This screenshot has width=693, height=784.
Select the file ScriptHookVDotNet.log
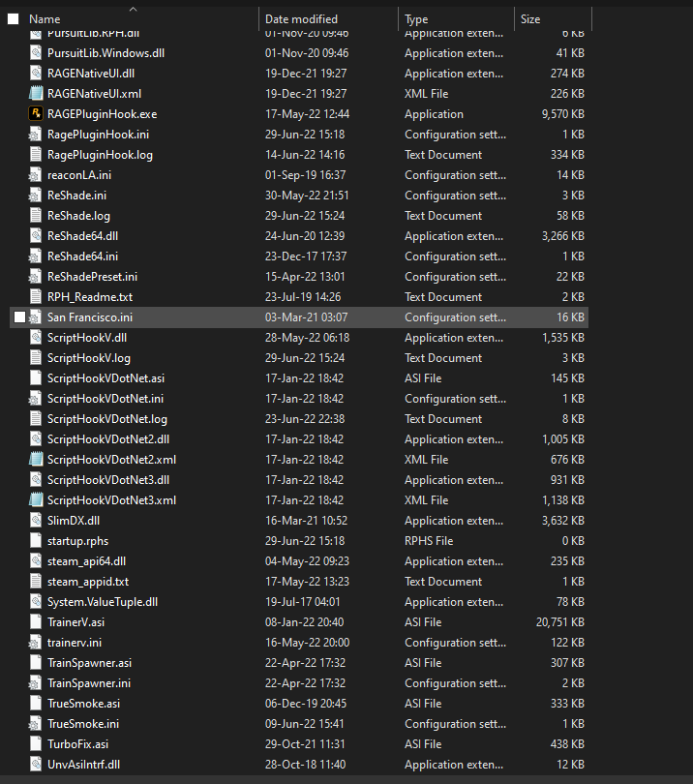click(x=107, y=419)
